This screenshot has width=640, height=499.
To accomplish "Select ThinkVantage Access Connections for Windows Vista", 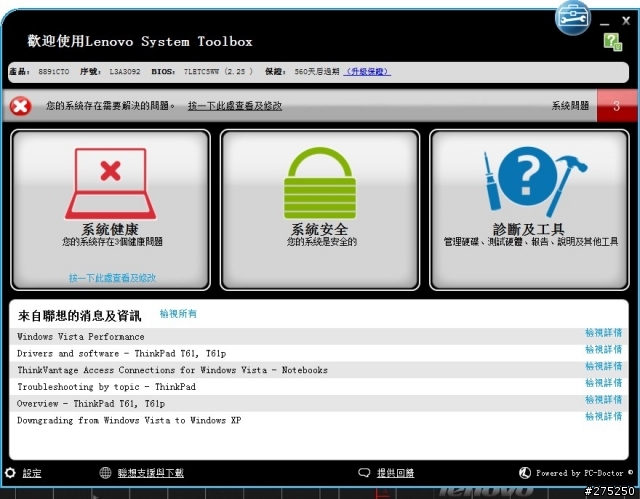I will [172, 370].
